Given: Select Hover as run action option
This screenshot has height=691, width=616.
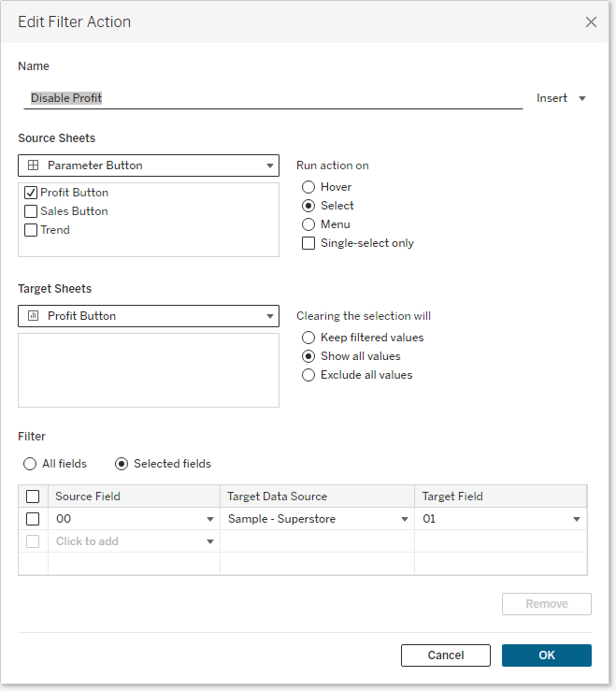Looking at the screenshot, I should pos(308,187).
